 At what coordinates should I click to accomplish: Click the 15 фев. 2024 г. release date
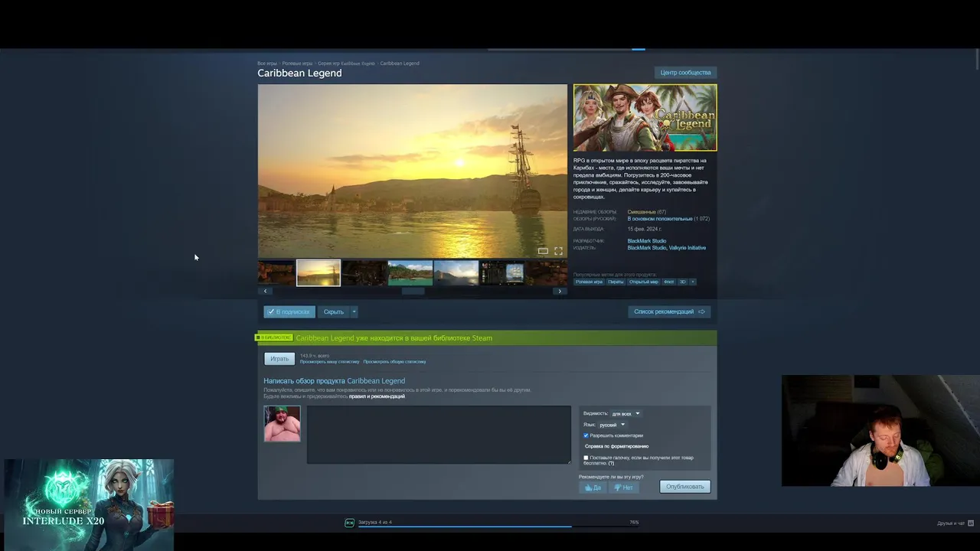[645, 229]
